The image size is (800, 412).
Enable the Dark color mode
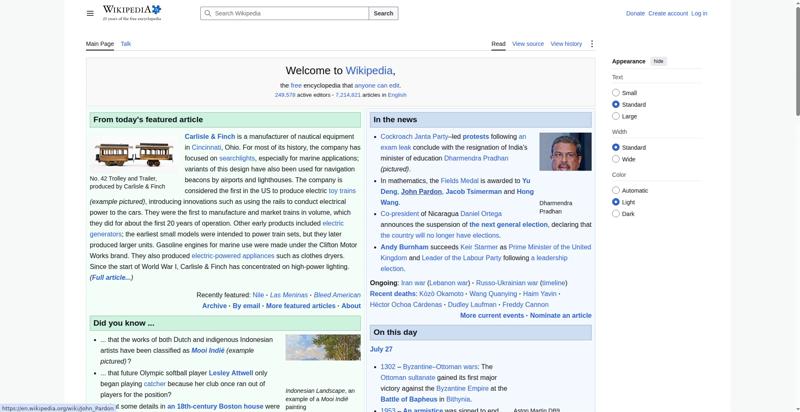pyautogui.click(x=616, y=214)
